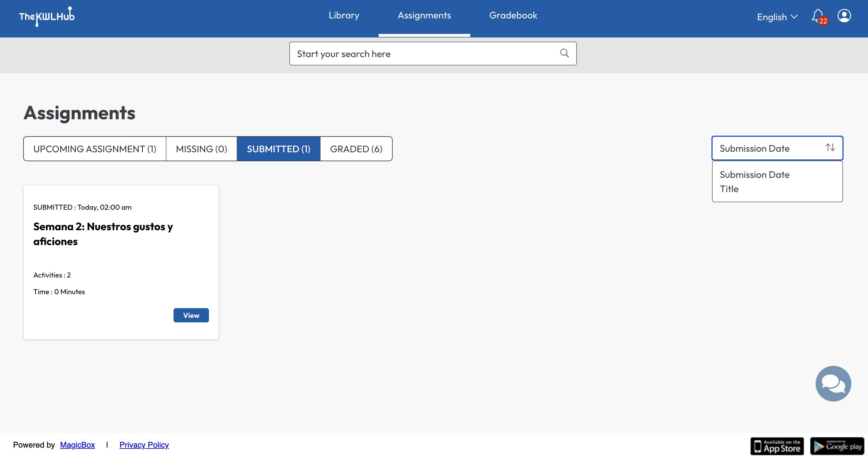
Task: Click the search input field
Action: pos(421,54)
